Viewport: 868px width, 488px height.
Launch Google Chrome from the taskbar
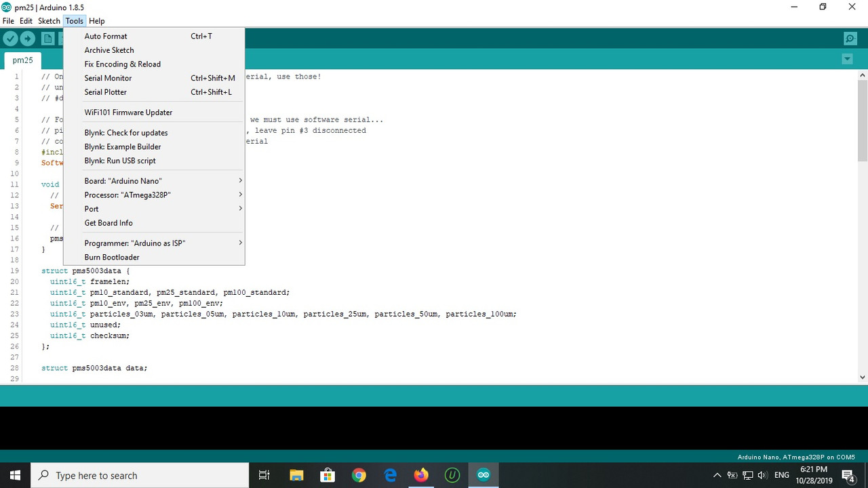click(x=359, y=475)
